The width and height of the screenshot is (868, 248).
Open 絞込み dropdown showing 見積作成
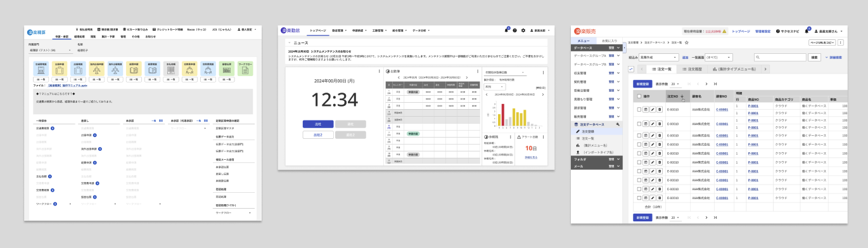[x=659, y=57]
